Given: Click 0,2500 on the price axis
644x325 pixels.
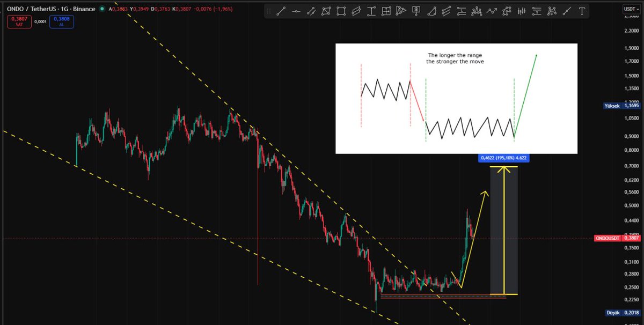Looking at the screenshot, I should point(631,287).
